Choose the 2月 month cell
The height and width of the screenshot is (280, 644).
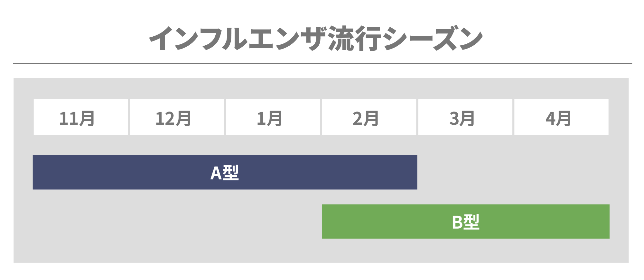point(369,117)
